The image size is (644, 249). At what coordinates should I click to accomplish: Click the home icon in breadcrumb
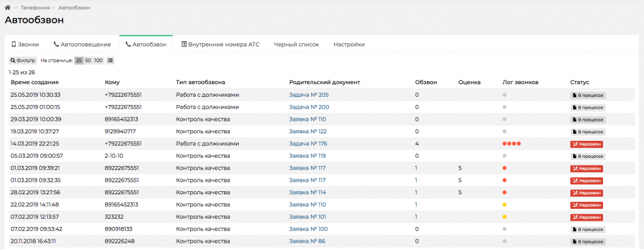click(x=8, y=8)
